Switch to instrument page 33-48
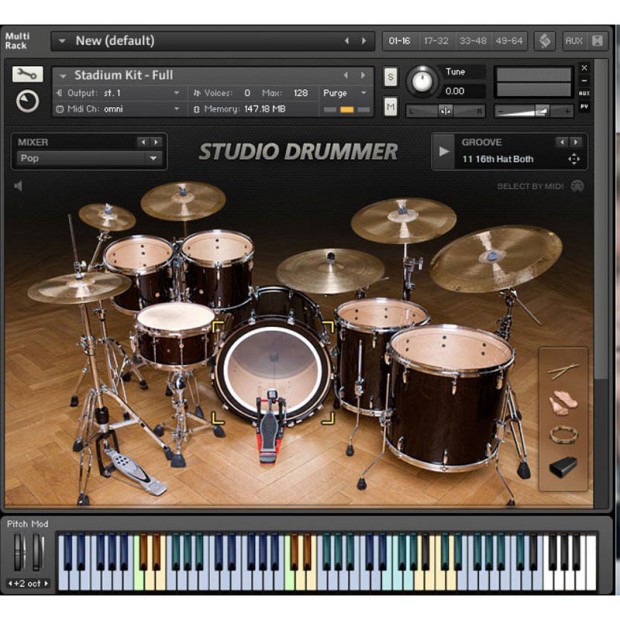Viewport: 620px width, 620px height. click(473, 41)
